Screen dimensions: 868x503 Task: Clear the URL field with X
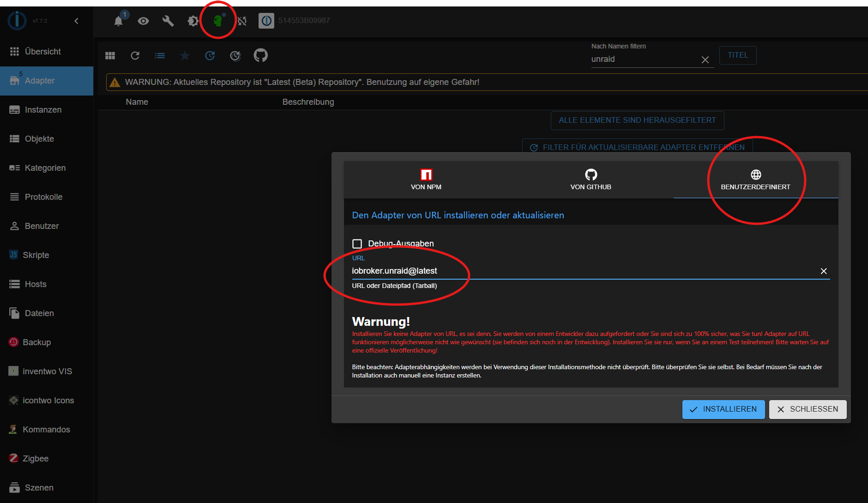pos(824,271)
